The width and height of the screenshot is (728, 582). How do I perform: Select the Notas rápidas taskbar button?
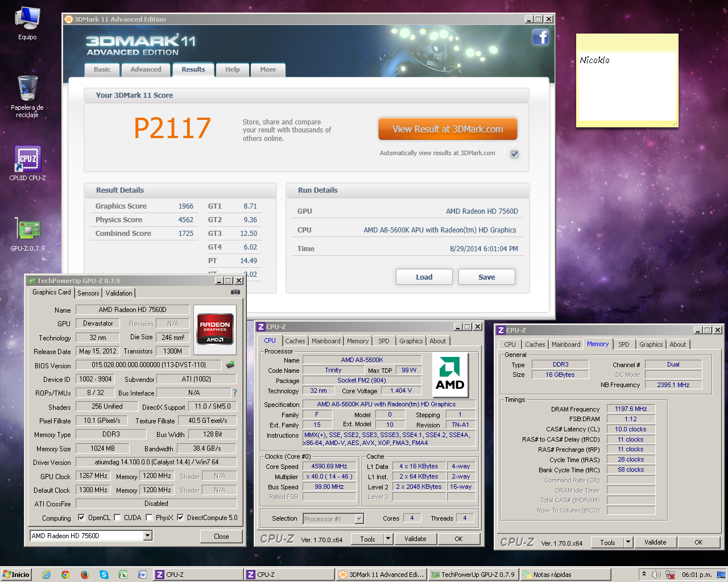565,575
